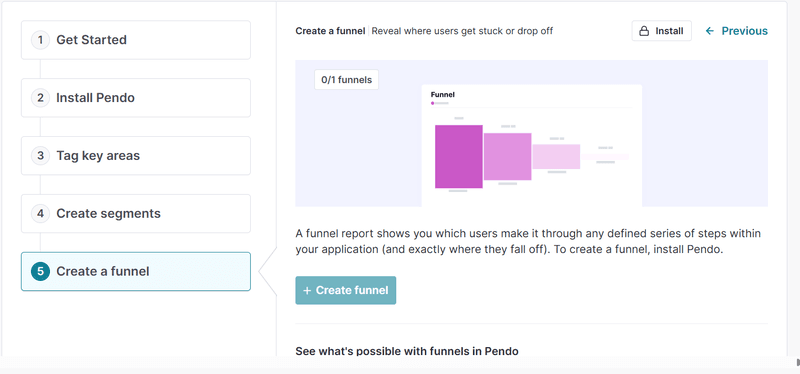Viewport: 800px width, 374px height.
Task: Click the 'Create a funnel' header title
Action: click(330, 31)
